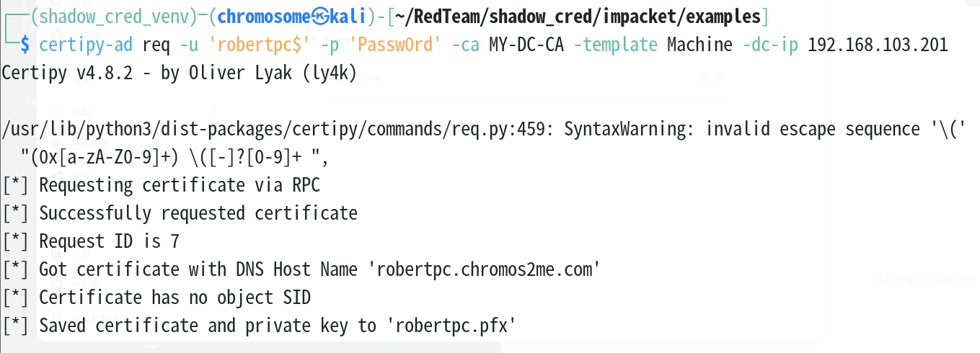
Task: Click the [*] marker before Saved certificate
Action: pyautogui.click(x=16, y=326)
